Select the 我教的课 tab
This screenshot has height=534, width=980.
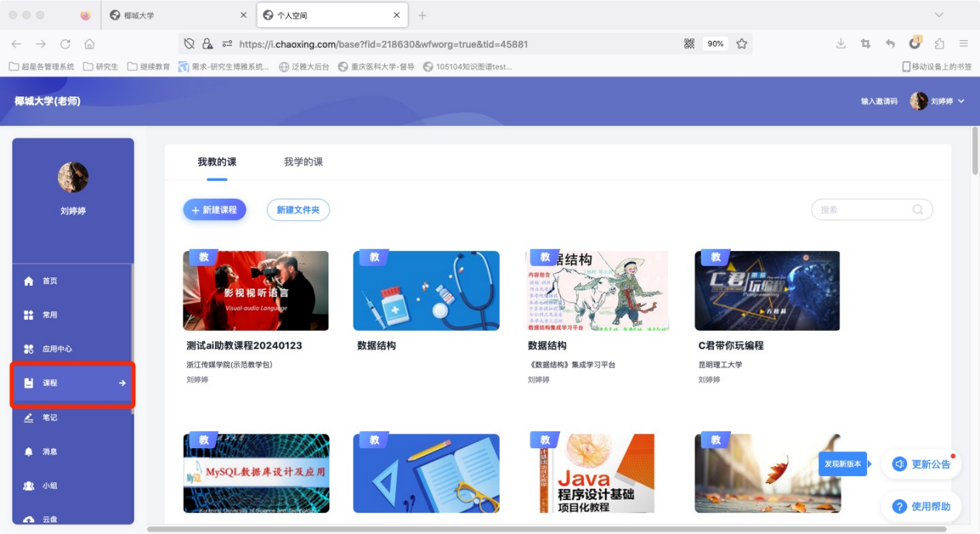(x=217, y=162)
